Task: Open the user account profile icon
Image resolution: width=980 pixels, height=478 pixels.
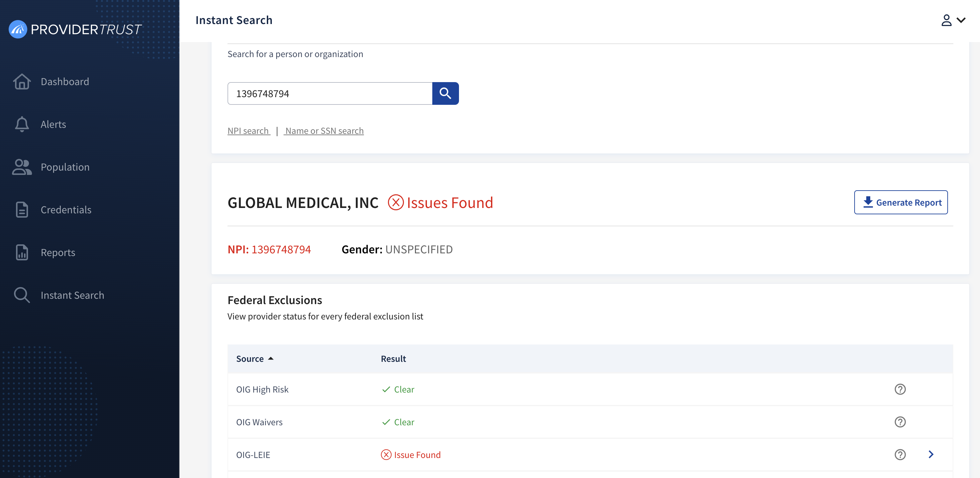Action: pyautogui.click(x=946, y=20)
